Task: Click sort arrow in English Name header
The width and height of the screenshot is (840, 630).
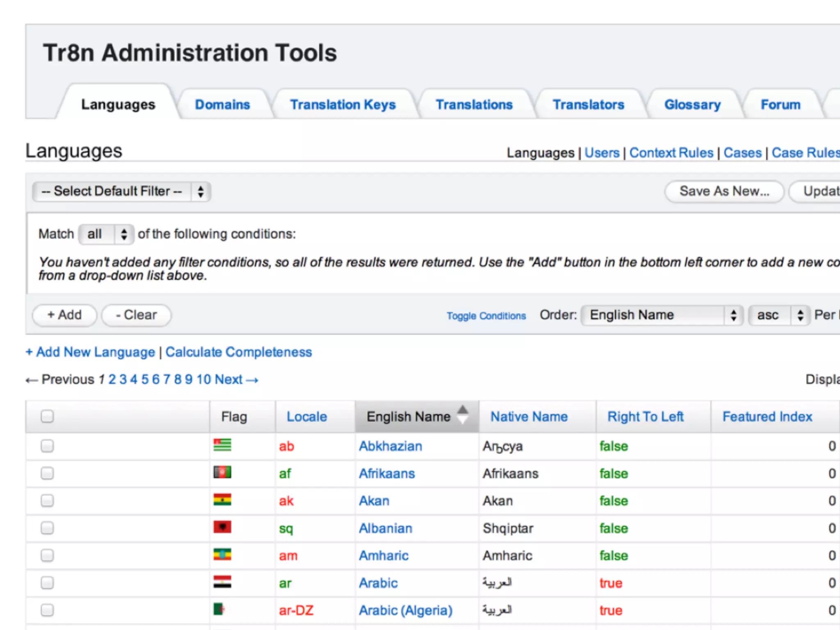Action: pyautogui.click(x=463, y=415)
